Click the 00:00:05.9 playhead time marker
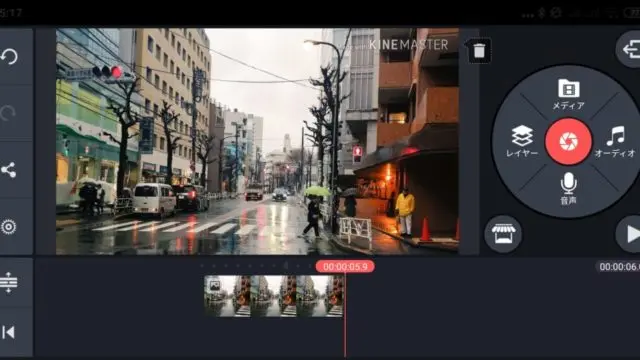 coord(345,267)
